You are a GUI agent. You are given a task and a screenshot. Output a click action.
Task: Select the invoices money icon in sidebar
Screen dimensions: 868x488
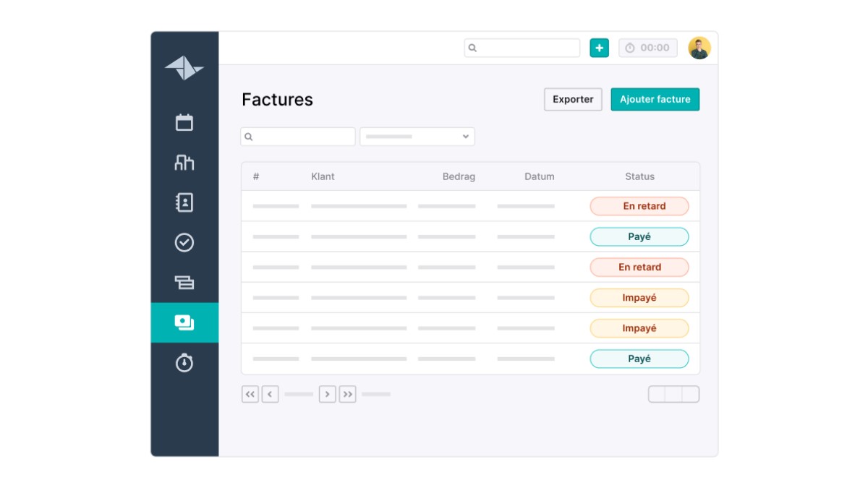[184, 322]
